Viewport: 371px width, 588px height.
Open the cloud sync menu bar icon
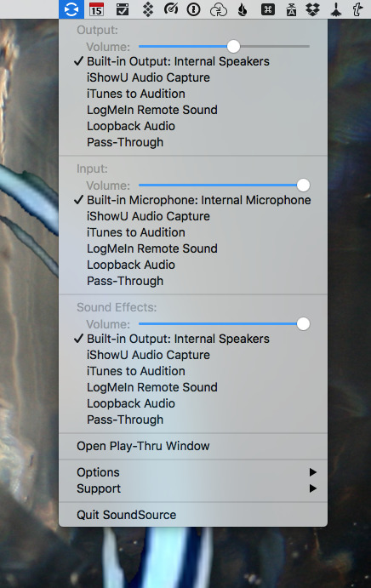[x=219, y=9]
